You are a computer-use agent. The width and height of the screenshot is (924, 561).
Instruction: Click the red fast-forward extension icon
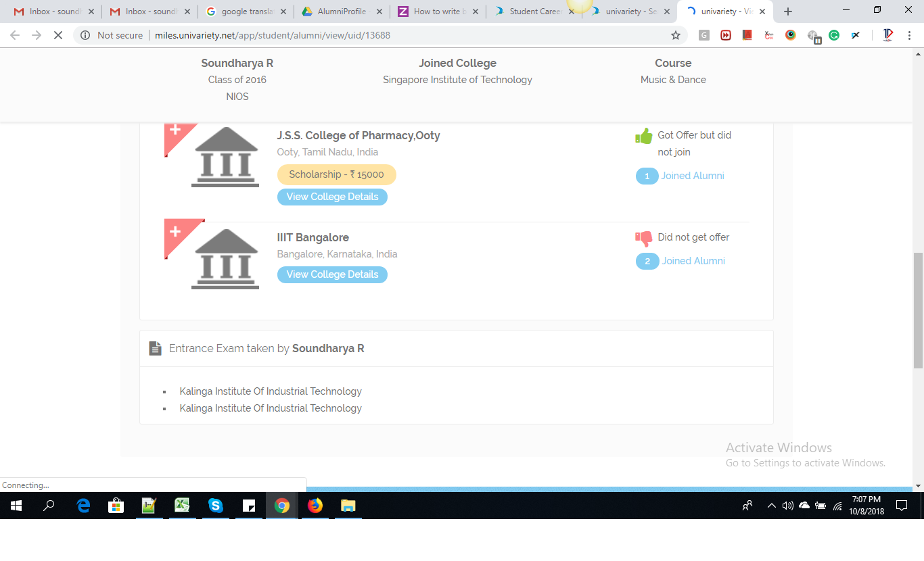[x=726, y=35]
